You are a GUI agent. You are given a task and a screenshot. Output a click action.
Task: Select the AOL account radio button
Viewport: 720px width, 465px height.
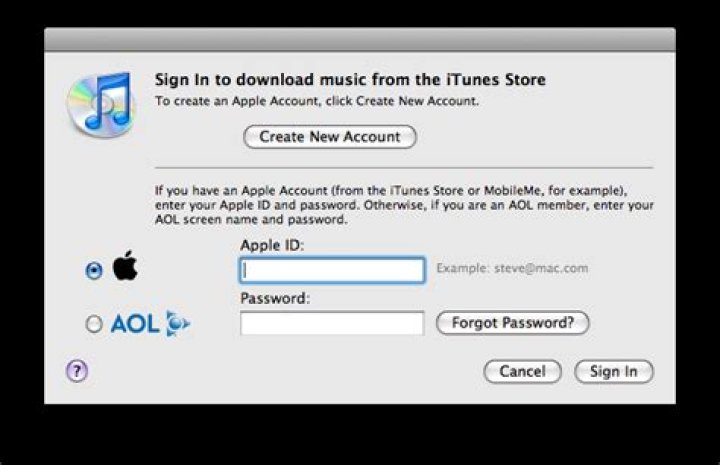[94, 324]
